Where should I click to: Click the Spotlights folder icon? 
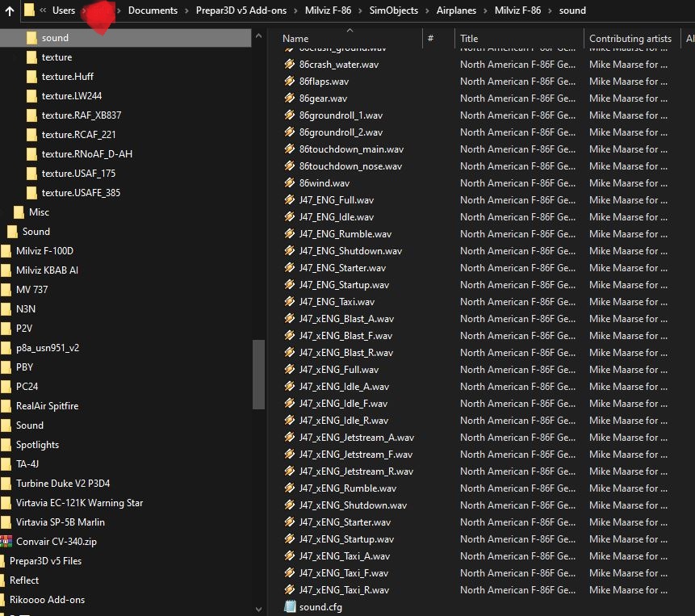coord(6,445)
